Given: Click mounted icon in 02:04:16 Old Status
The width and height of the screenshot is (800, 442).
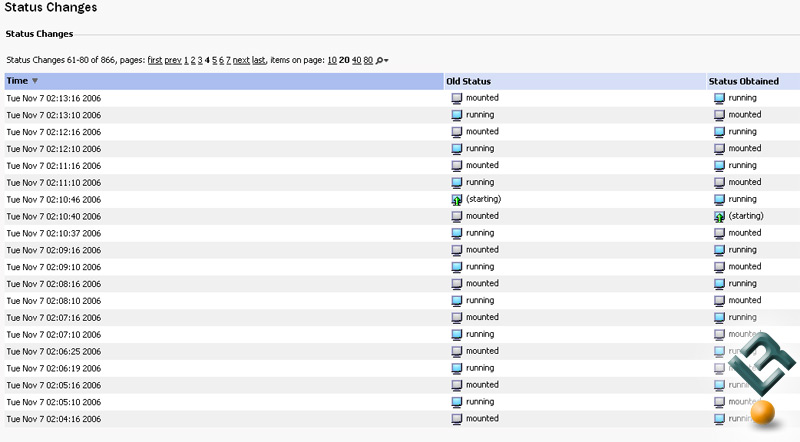Looking at the screenshot, I should tap(457, 419).
